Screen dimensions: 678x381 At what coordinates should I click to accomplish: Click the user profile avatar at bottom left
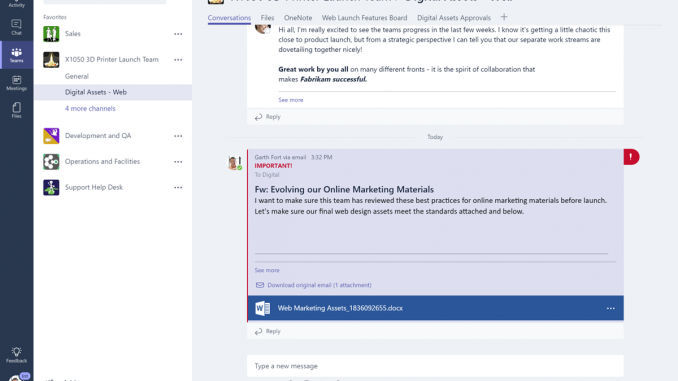tap(16, 378)
